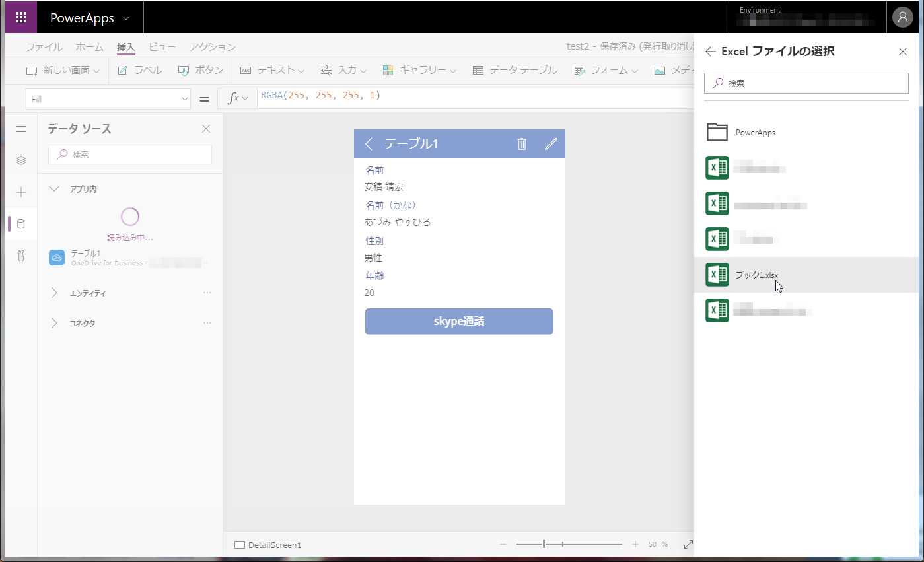
Task: Adjust the zoom slider handle
Action: pyautogui.click(x=544, y=544)
